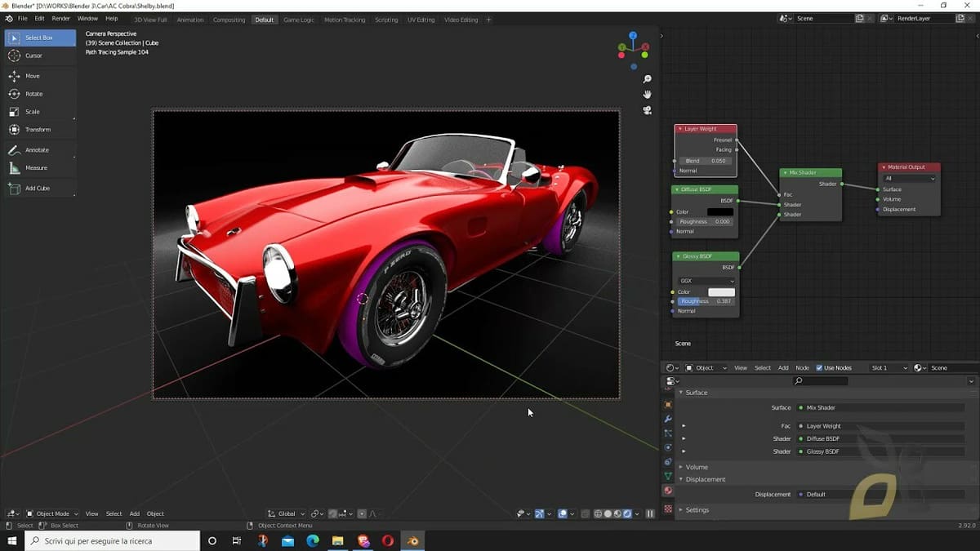Viewport: 980px width, 551px height.
Task: Open the top bar Window menu
Action: [87, 19]
